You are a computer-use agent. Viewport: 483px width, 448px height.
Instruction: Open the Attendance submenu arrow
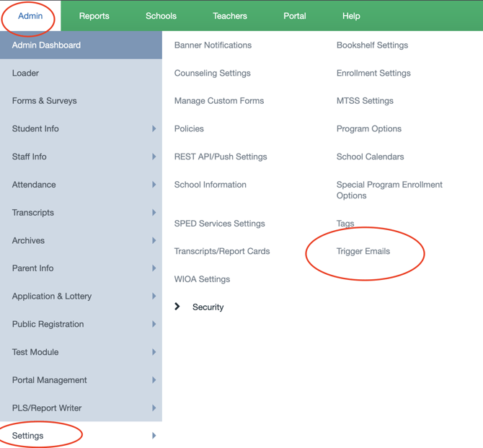click(x=154, y=185)
